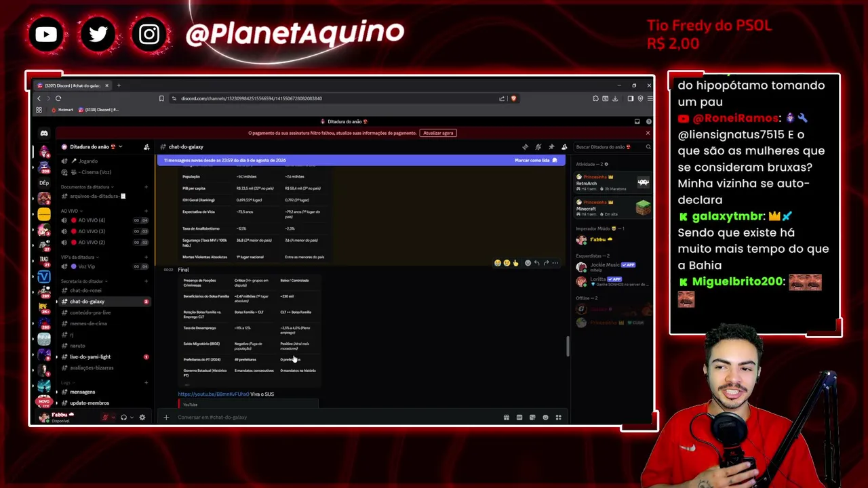This screenshot has height=488, width=868.
Task: Click the Atualizar agora button
Action: click(438, 133)
